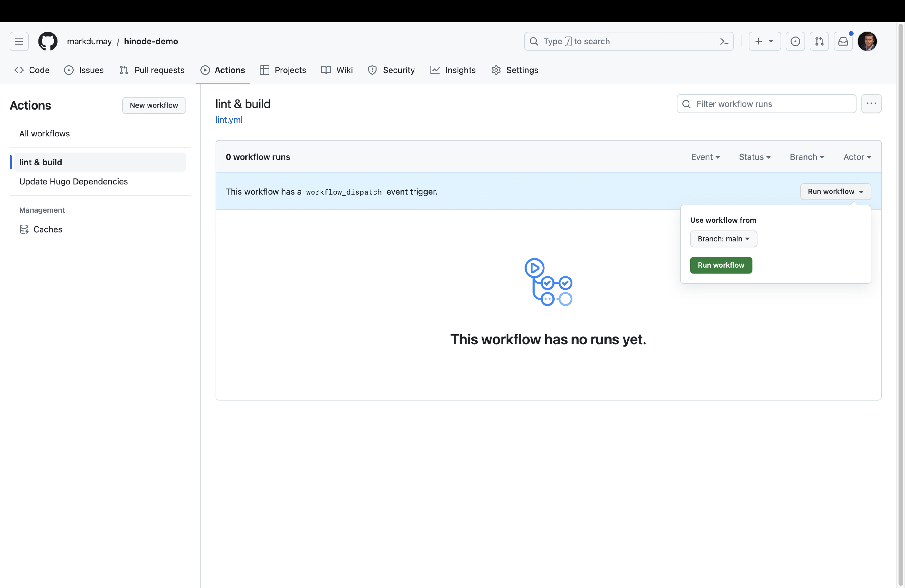905x588 pixels.
Task: Toggle the Branch filter options
Action: pyautogui.click(x=807, y=157)
